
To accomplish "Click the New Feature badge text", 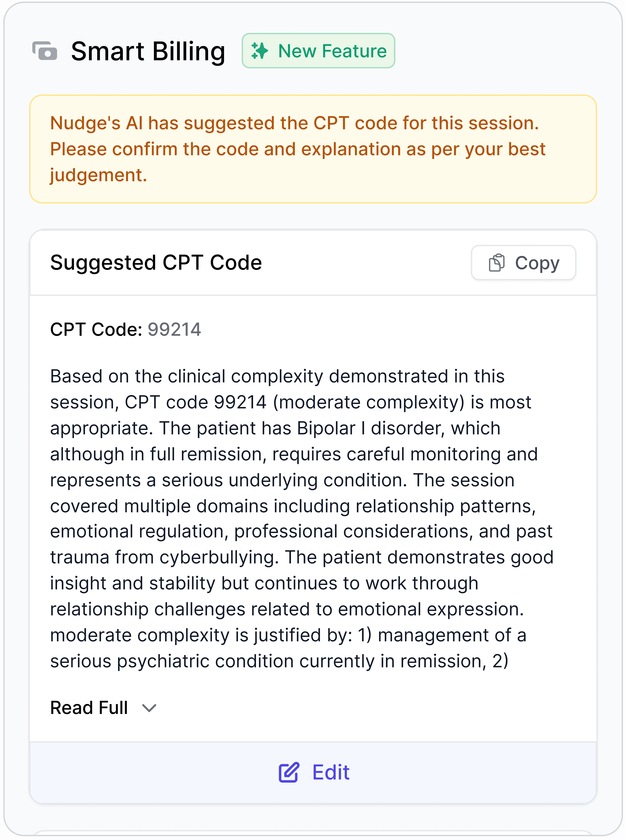I will tap(333, 51).
